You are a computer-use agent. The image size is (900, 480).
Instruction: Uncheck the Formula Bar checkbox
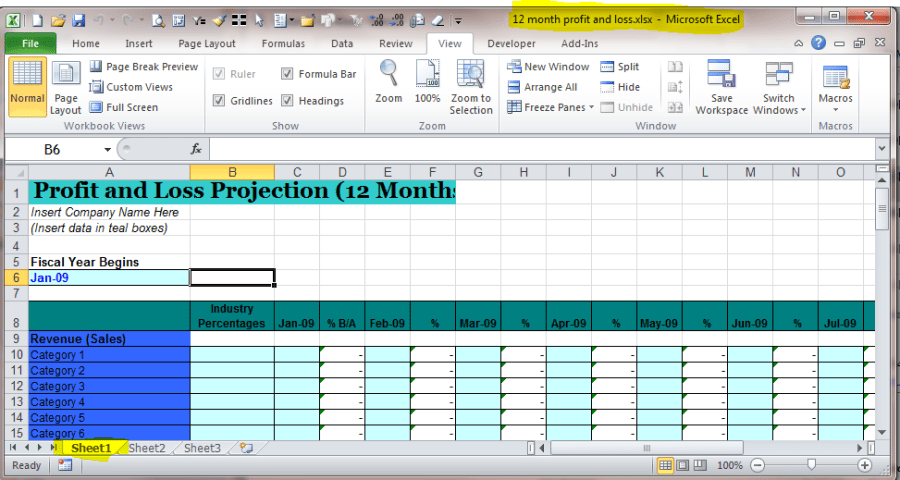coord(288,74)
